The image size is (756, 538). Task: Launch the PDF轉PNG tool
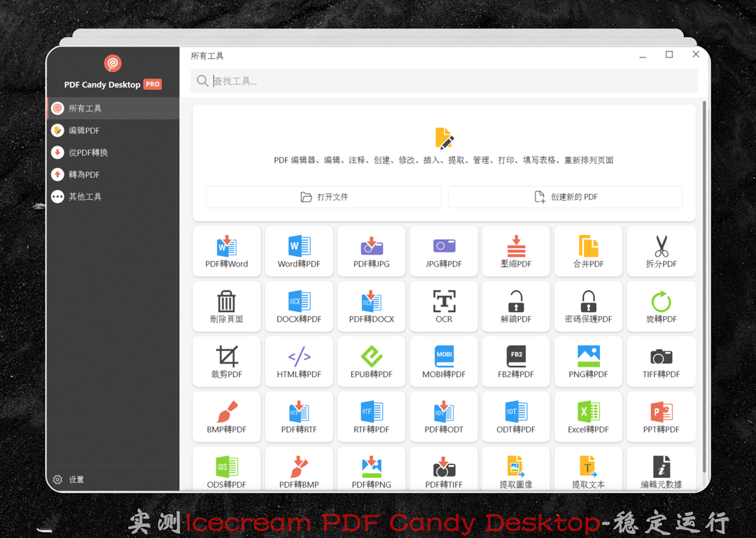coord(371,469)
